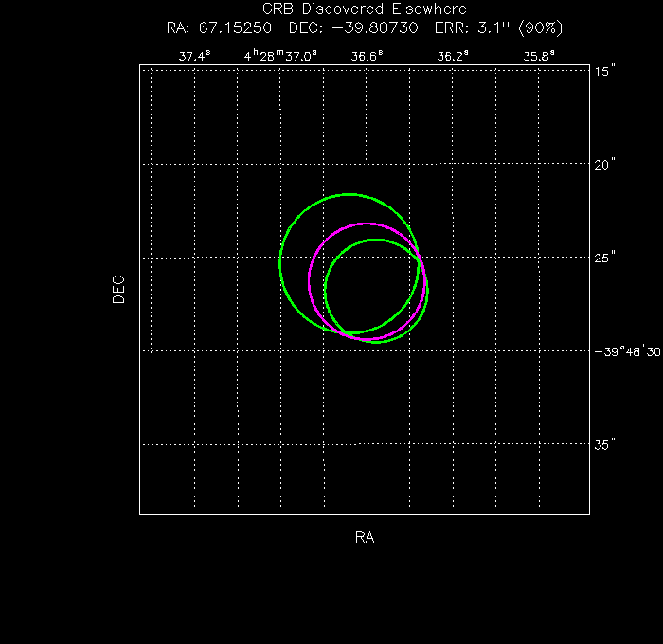Select the 'DEC: -39.80730' value
The image size is (663, 644).
353,27
